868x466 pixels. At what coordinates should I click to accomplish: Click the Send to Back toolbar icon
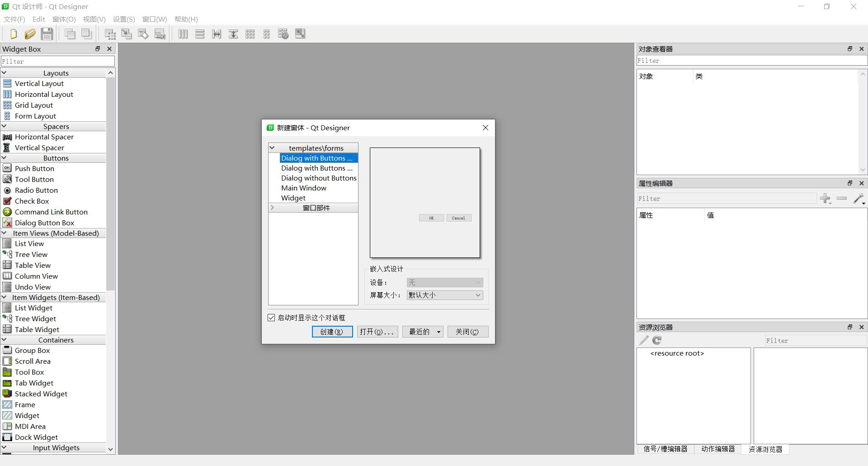click(70, 34)
